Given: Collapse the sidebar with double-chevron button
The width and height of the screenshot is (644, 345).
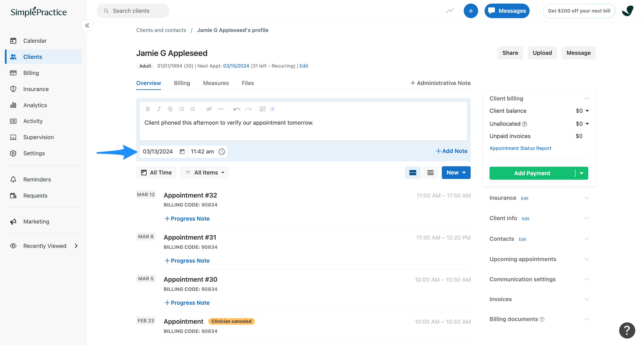Looking at the screenshot, I should coord(87,26).
